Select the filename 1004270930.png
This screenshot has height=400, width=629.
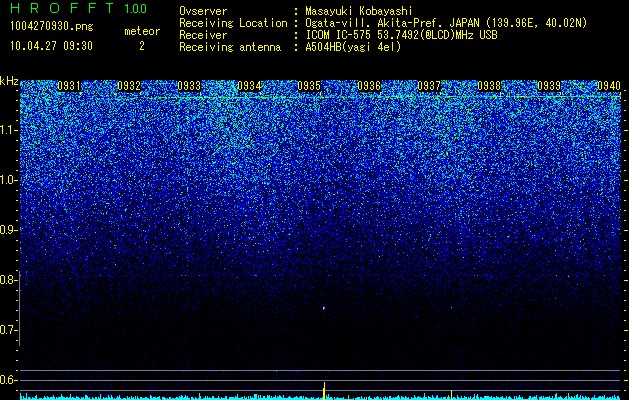tap(52, 27)
